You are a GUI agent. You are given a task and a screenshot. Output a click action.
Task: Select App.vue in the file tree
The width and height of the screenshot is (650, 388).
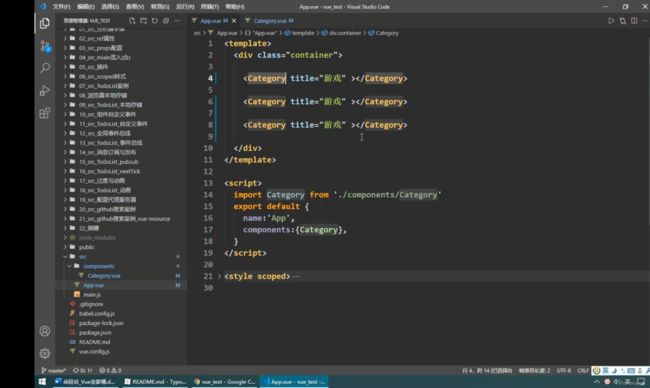[x=94, y=285]
